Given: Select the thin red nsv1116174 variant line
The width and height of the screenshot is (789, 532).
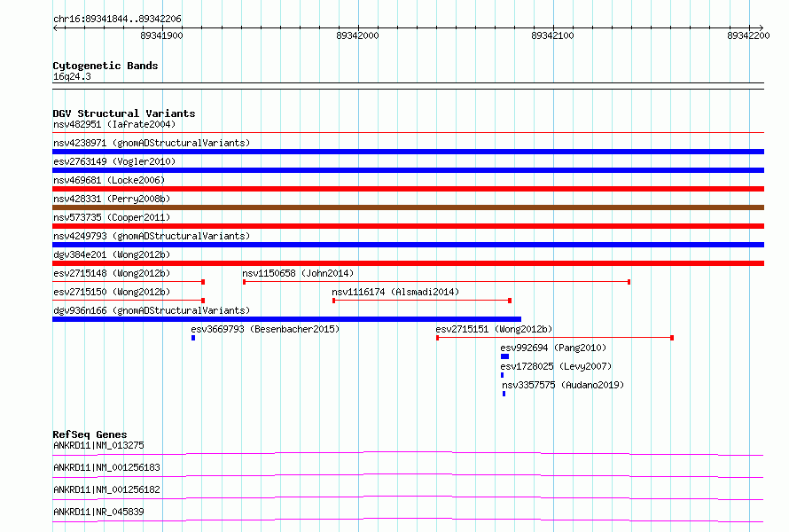Looking at the screenshot, I should click(x=422, y=301).
